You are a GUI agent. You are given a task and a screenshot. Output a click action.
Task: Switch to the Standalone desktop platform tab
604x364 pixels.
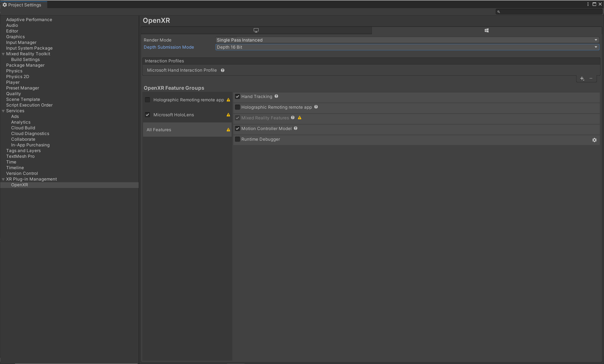coord(256,30)
